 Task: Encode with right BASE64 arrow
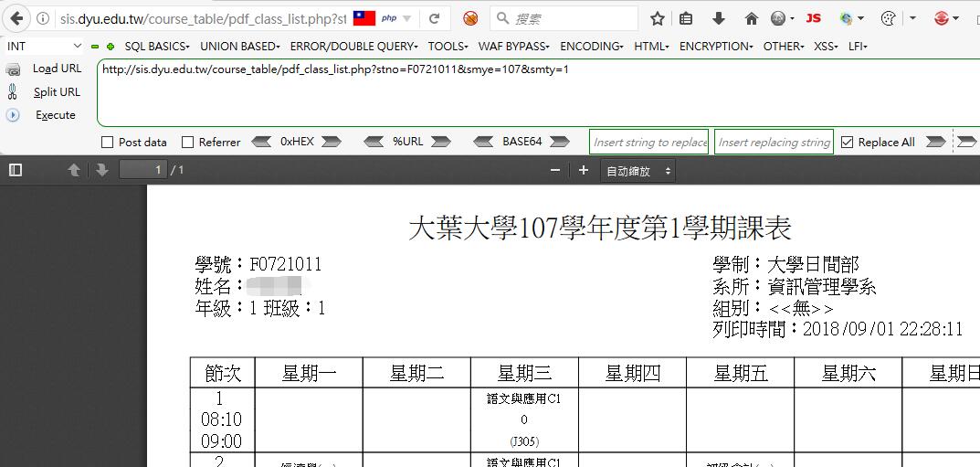560,142
